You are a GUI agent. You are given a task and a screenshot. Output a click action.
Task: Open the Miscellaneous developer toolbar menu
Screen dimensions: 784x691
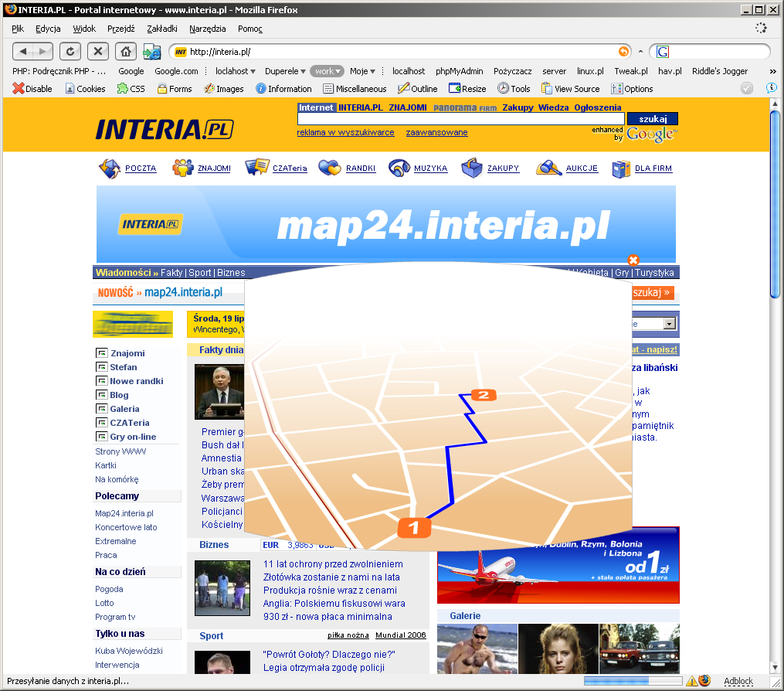pyautogui.click(x=355, y=89)
